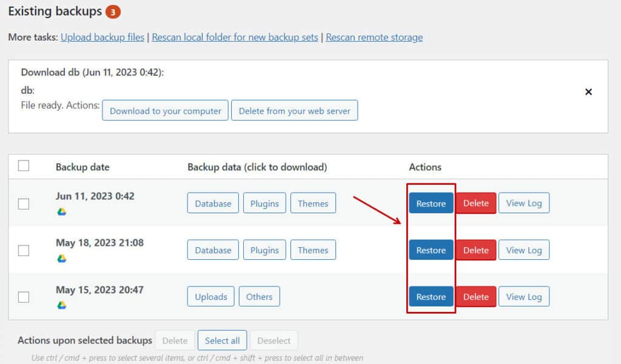
Task: Select all backups for batch actions
Action: (x=222, y=340)
